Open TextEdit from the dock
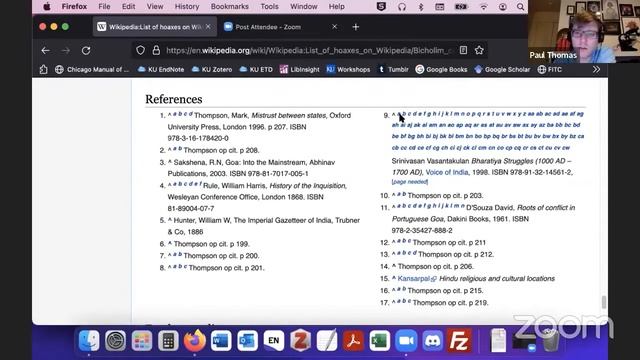 point(327,340)
